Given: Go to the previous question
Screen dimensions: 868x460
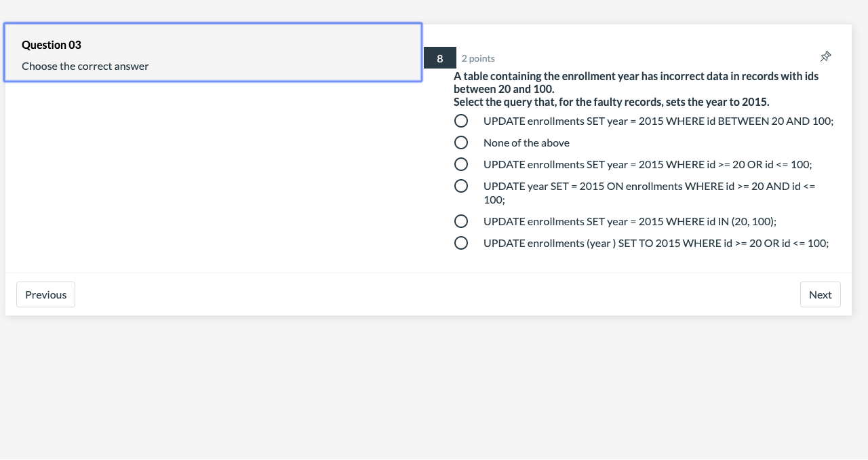Looking at the screenshot, I should tap(45, 294).
